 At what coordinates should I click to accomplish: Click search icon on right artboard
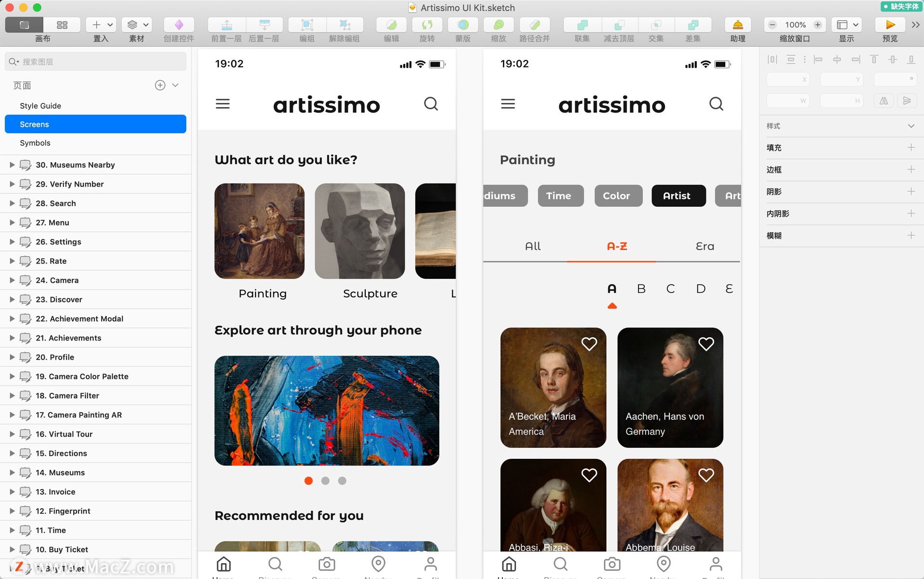pos(716,104)
